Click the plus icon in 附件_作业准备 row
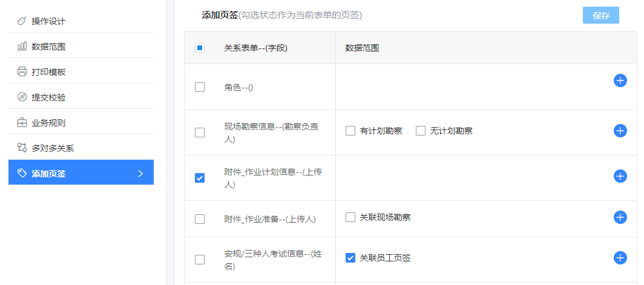The height and width of the screenshot is (285, 644). [x=620, y=217]
